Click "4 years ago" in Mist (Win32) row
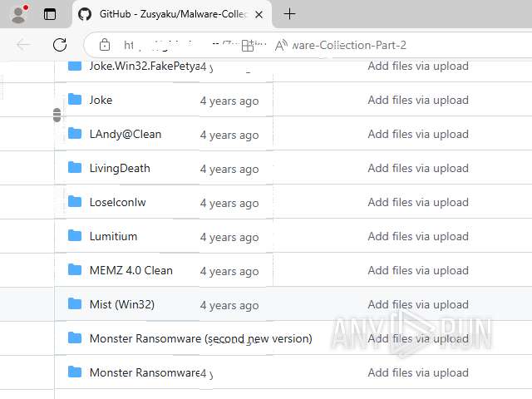 (x=229, y=305)
